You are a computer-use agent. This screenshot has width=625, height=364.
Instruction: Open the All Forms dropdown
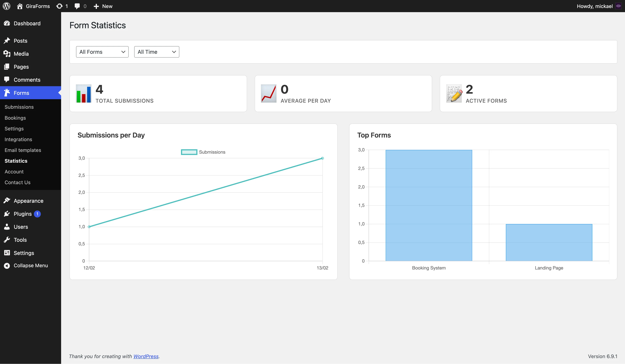[x=102, y=52]
